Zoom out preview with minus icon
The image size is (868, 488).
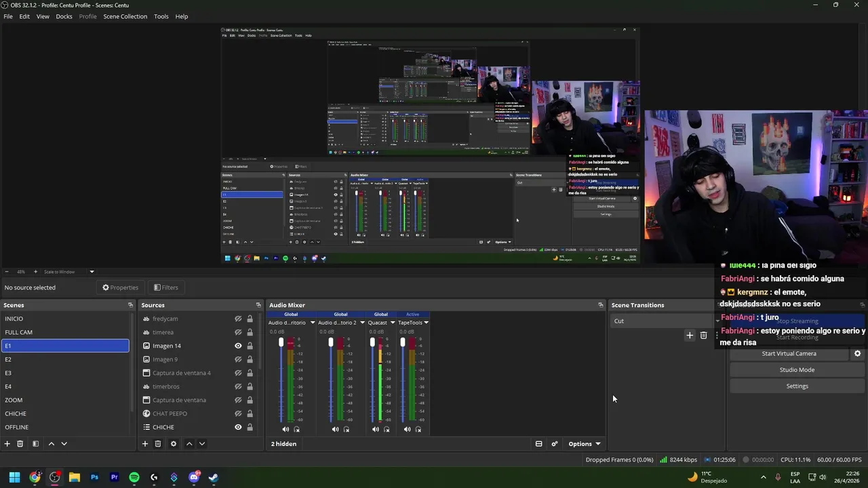click(x=7, y=272)
